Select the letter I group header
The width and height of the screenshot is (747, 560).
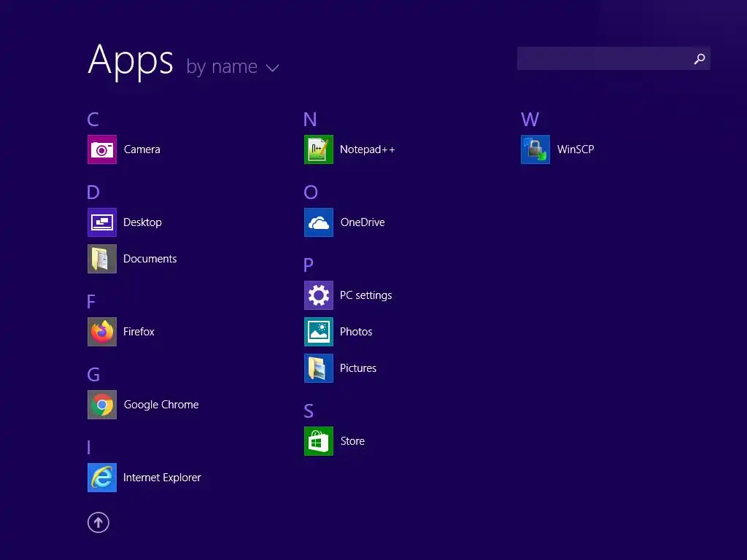point(88,448)
